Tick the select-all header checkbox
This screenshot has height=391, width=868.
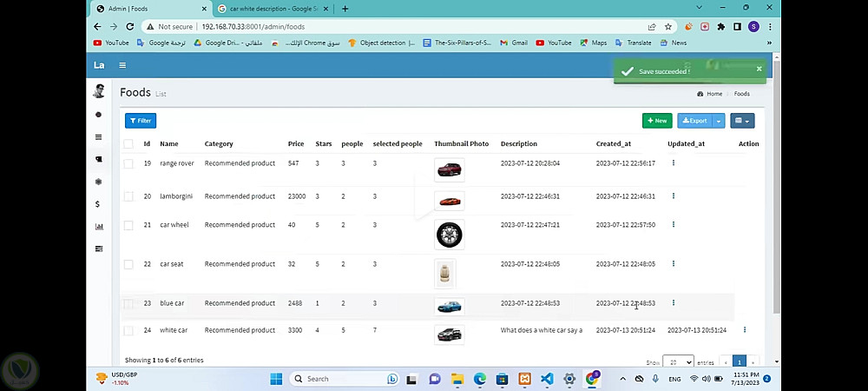click(128, 144)
